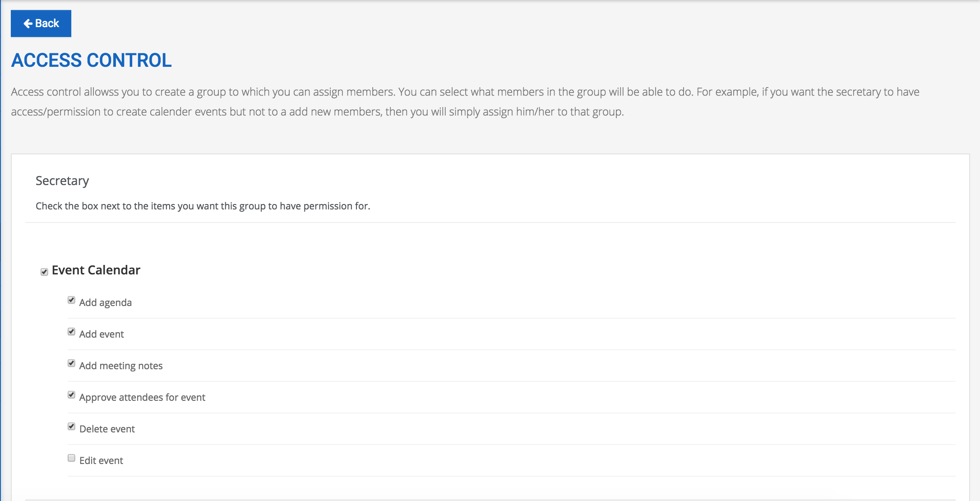This screenshot has height=501, width=980.
Task: Uncheck the Add agenda permission
Action: (x=71, y=300)
